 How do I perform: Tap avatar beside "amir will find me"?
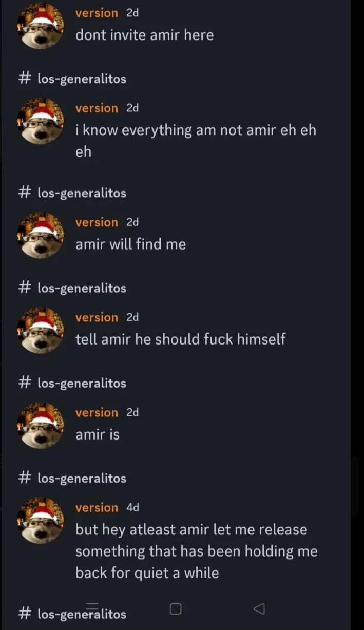pos(41,235)
